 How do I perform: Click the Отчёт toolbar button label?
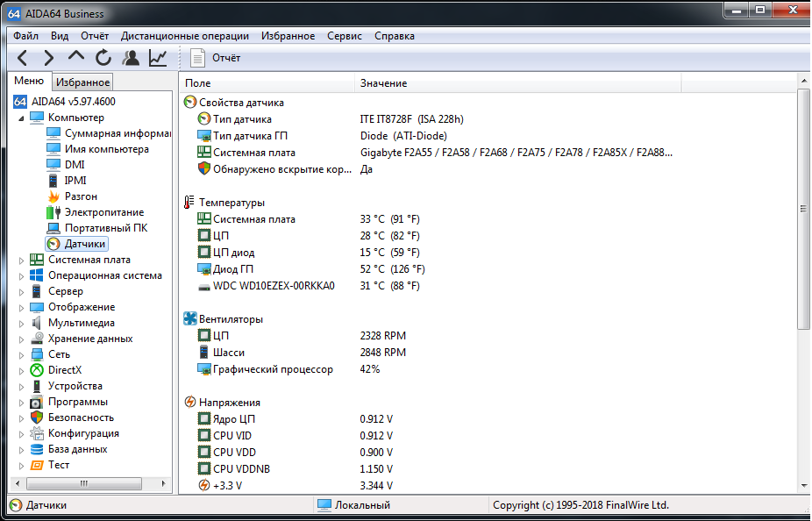(x=226, y=58)
